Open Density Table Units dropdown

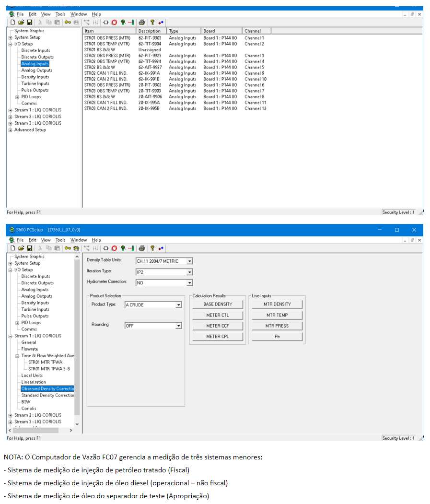(190, 261)
